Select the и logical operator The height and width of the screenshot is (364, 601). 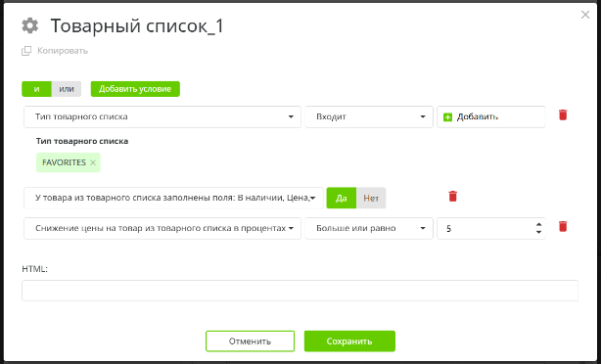(x=36, y=89)
